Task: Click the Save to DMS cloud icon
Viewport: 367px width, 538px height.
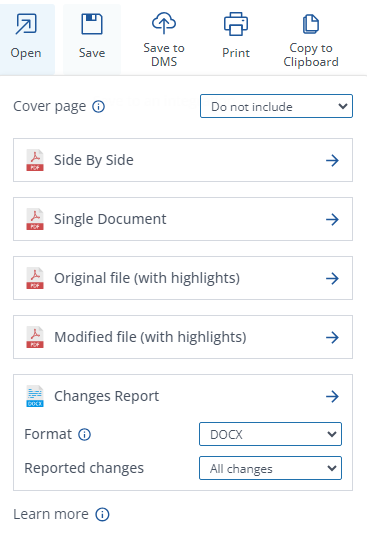Action: [x=164, y=23]
